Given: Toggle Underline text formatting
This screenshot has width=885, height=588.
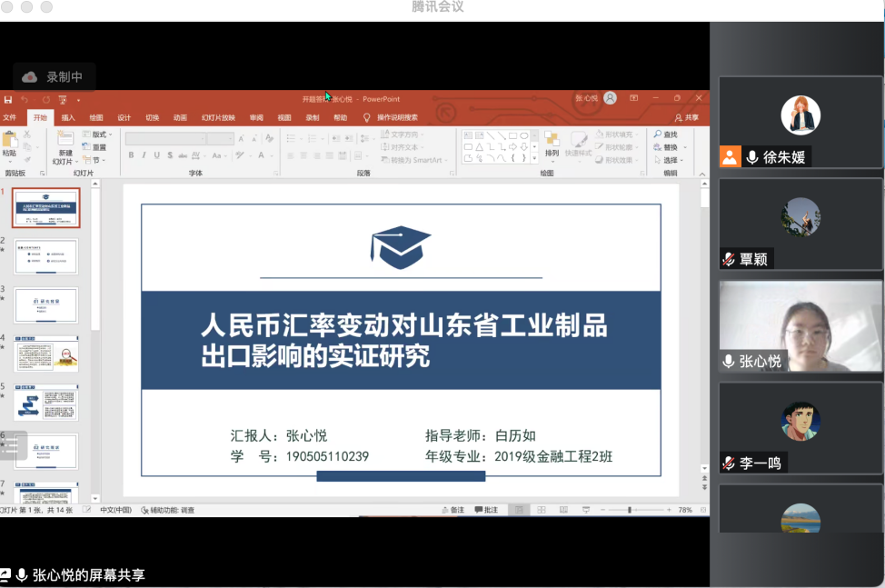Looking at the screenshot, I should pos(156,155).
